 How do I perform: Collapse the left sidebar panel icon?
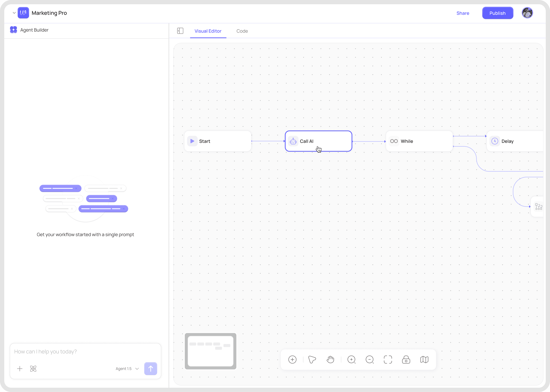pos(180,31)
